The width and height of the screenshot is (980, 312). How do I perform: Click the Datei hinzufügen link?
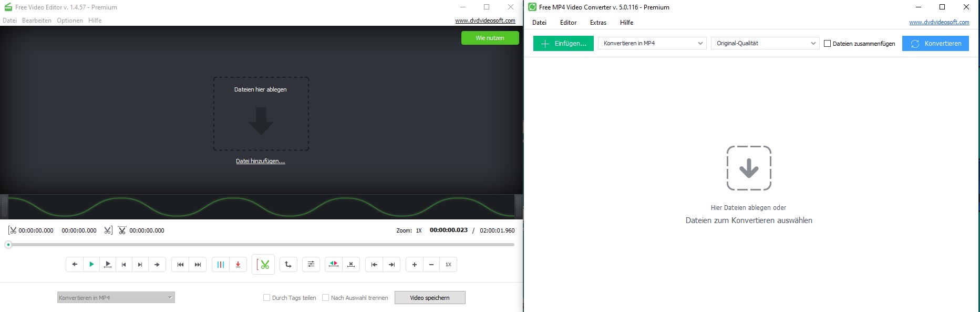tap(261, 161)
